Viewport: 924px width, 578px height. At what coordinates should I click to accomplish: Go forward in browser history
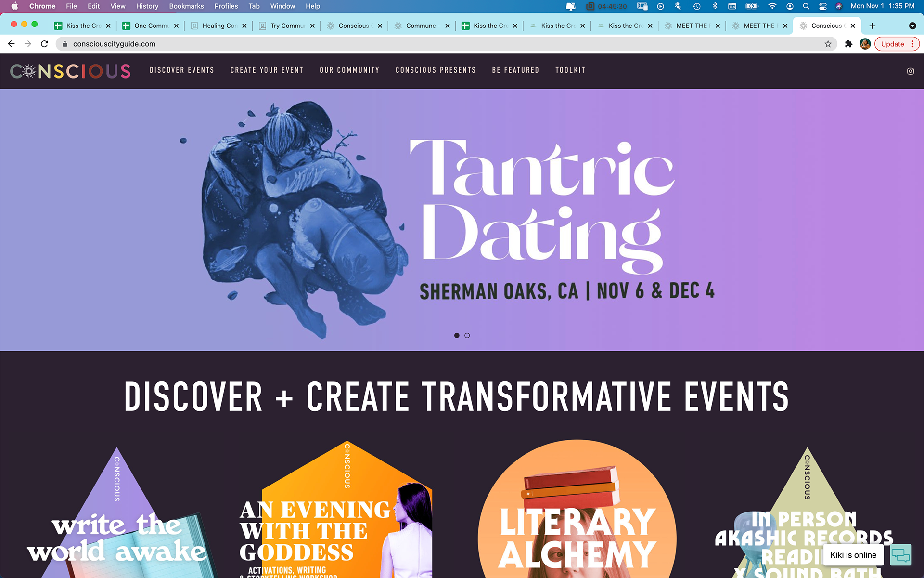tap(28, 44)
